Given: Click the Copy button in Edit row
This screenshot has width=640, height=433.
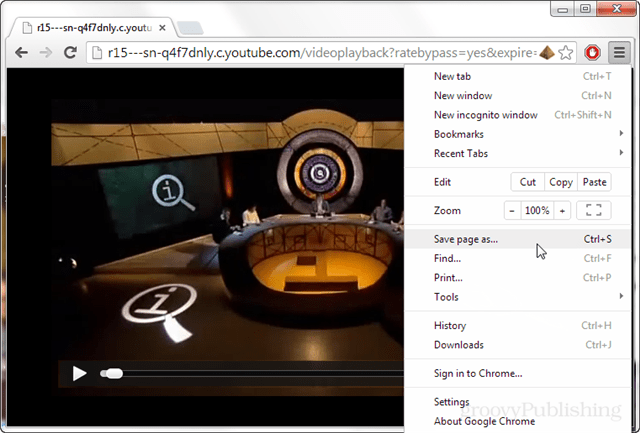Looking at the screenshot, I should (x=561, y=182).
